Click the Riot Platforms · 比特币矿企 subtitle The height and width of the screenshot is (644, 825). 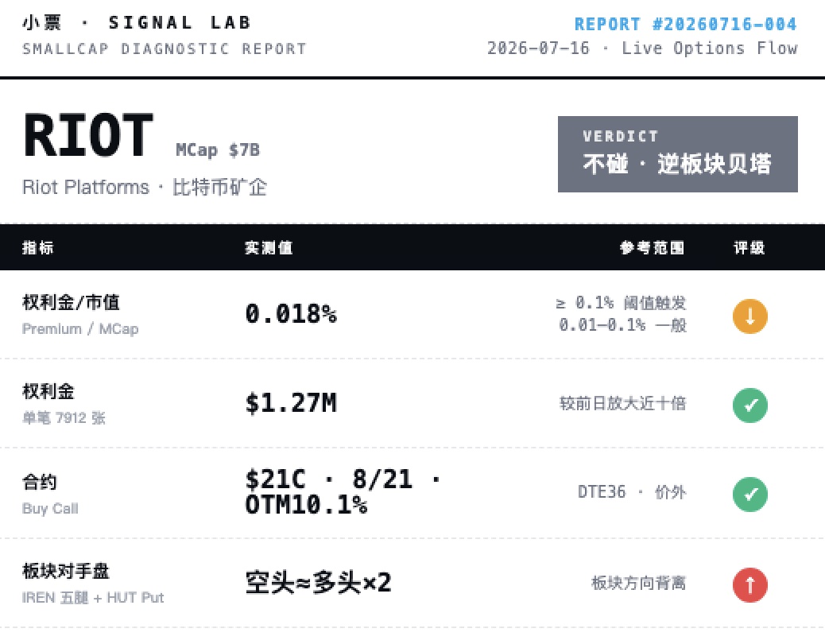(145, 188)
